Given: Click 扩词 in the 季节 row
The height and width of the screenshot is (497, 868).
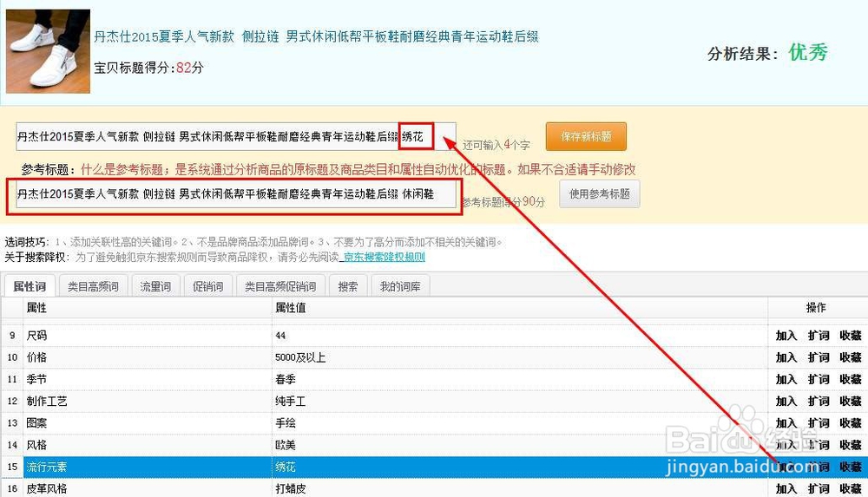Looking at the screenshot, I should [819, 379].
